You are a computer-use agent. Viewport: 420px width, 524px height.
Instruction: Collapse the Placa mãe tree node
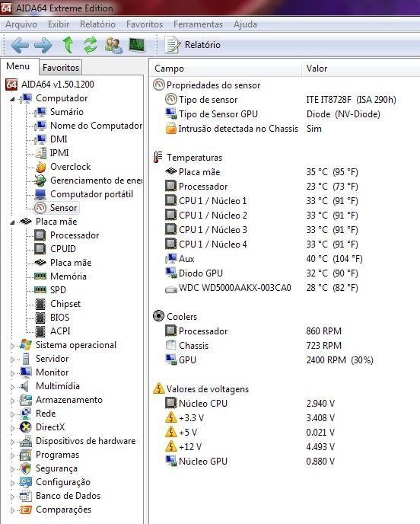(12, 222)
